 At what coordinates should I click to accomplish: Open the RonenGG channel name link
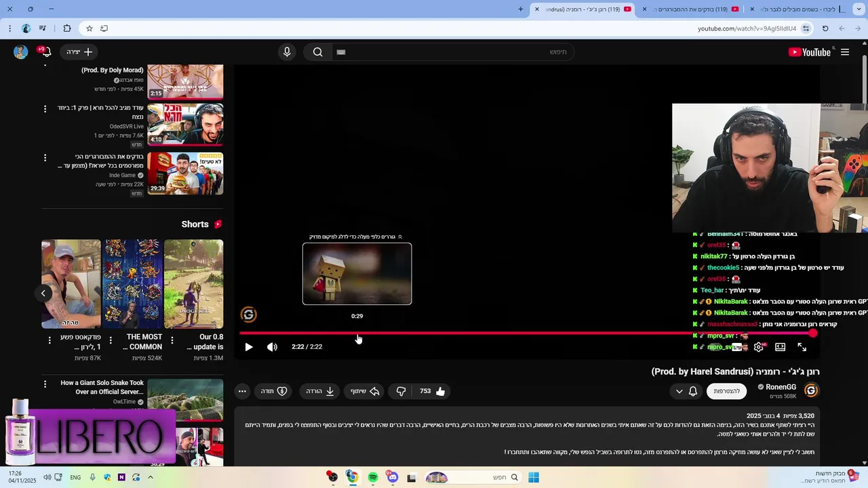pyautogui.click(x=781, y=387)
